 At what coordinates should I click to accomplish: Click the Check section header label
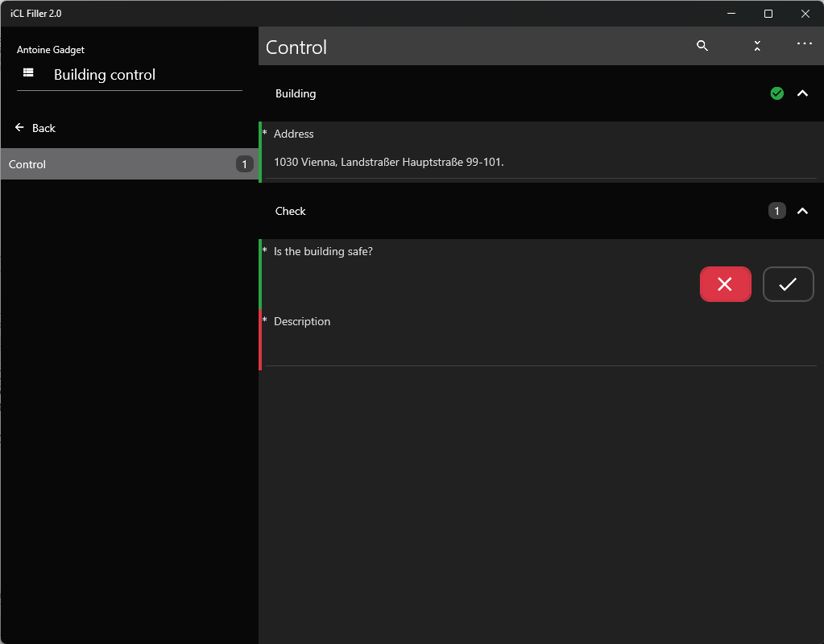(291, 211)
